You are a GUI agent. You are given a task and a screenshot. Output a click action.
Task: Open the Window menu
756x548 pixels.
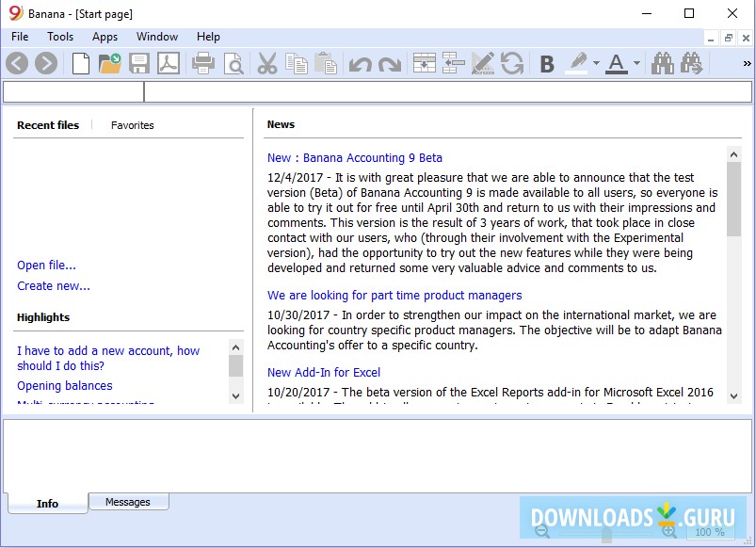(157, 37)
